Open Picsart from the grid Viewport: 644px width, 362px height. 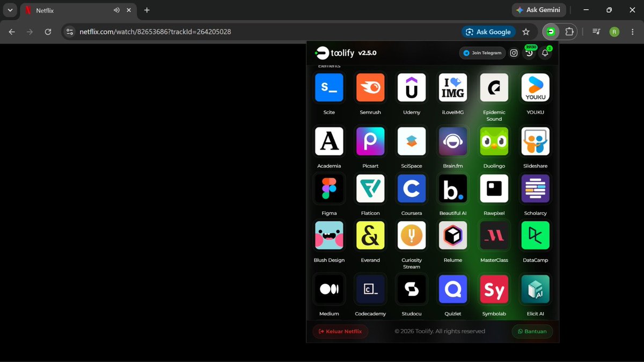point(370,141)
